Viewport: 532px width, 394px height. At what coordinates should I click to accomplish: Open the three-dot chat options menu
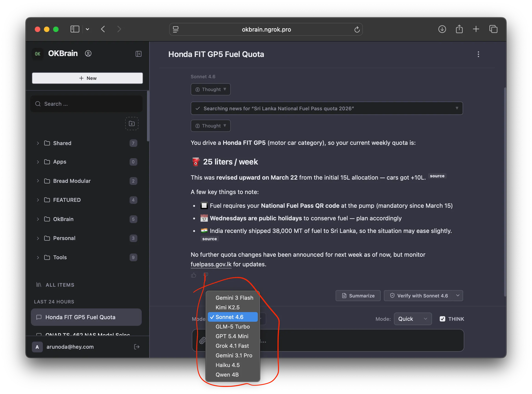pos(478,54)
